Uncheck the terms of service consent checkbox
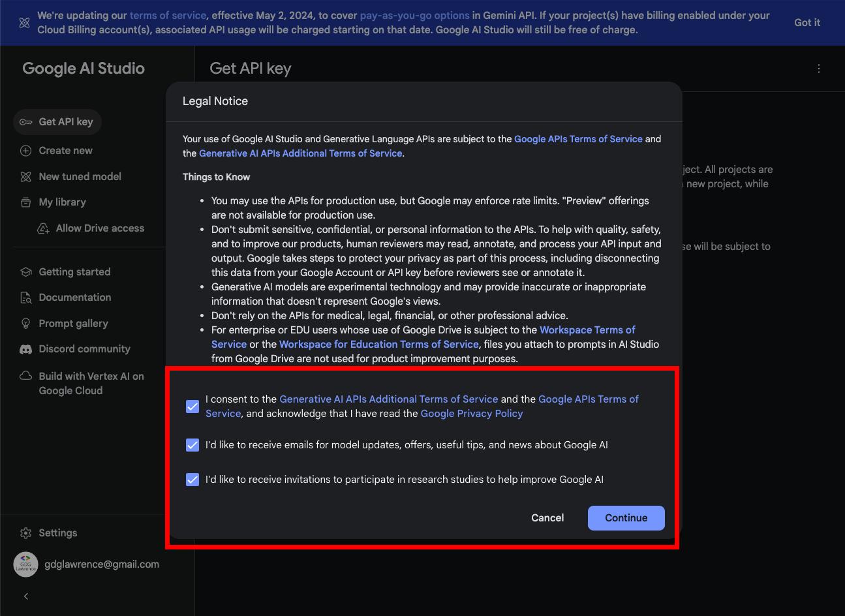 [192, 407]
